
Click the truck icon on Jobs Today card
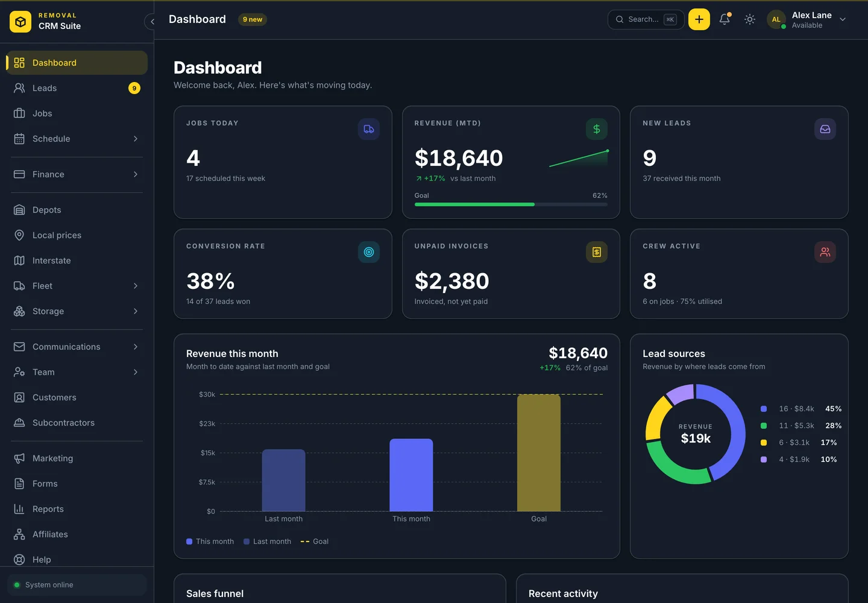(x=369, y=129)
